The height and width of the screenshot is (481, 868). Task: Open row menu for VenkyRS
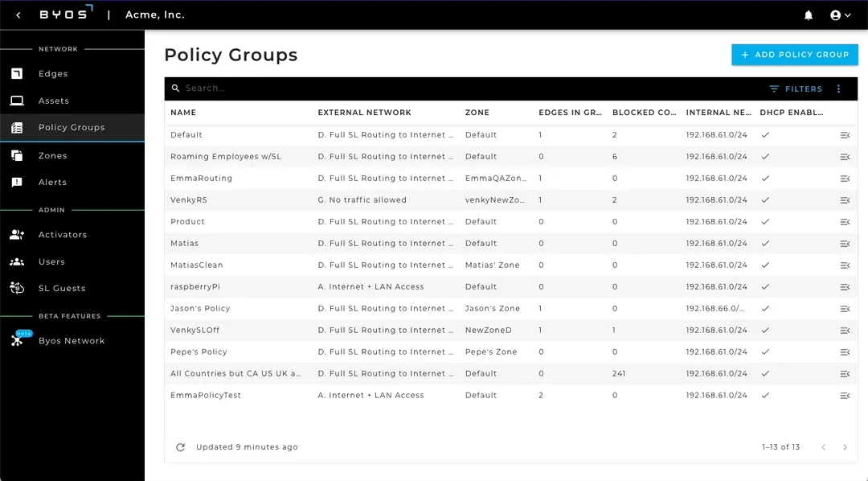point(845,200)
